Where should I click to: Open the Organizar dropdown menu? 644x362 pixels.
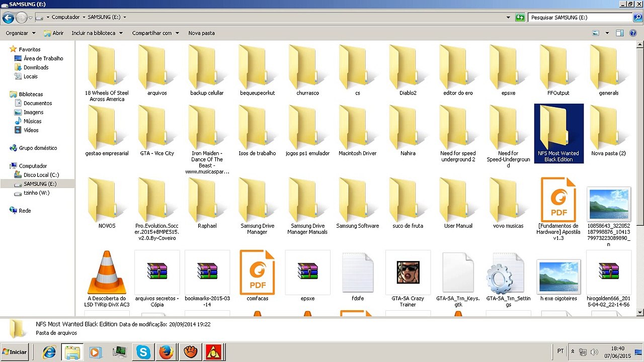click(x=21, y=33)
